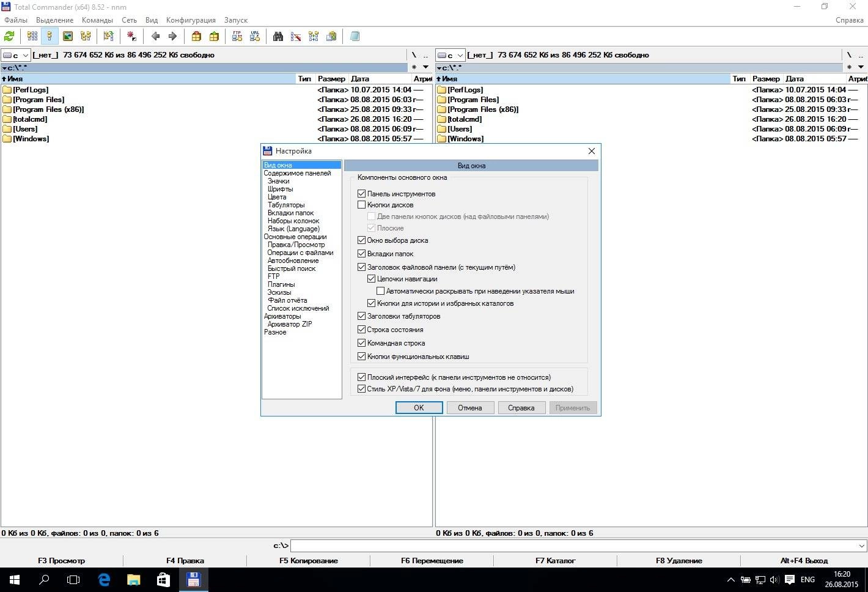Image resolution: width=868 pixels, height=592 pixels.
Task: Go Back with the left arrow icon
Action: (155, 36)
